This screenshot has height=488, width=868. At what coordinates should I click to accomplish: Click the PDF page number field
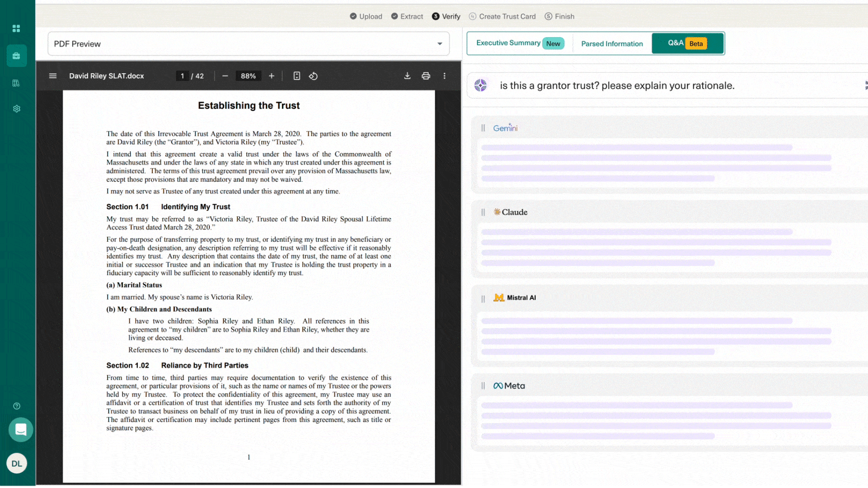[182, 76]
